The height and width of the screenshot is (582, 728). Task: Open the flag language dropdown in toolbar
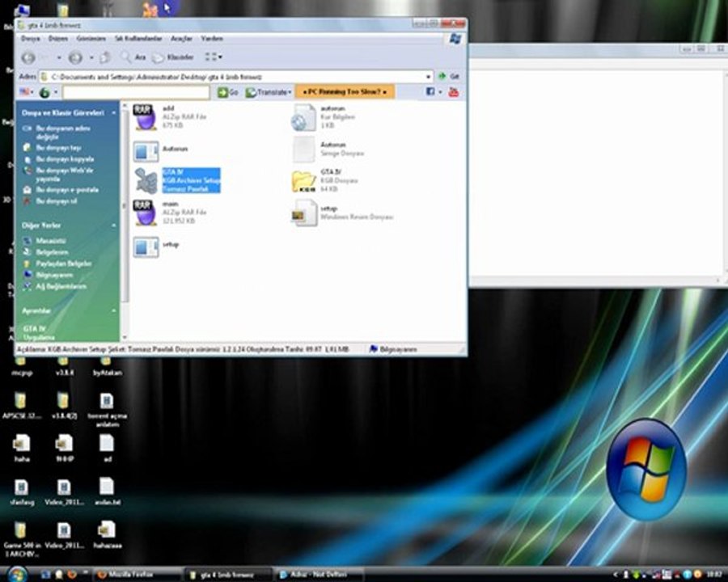point(27,92)
